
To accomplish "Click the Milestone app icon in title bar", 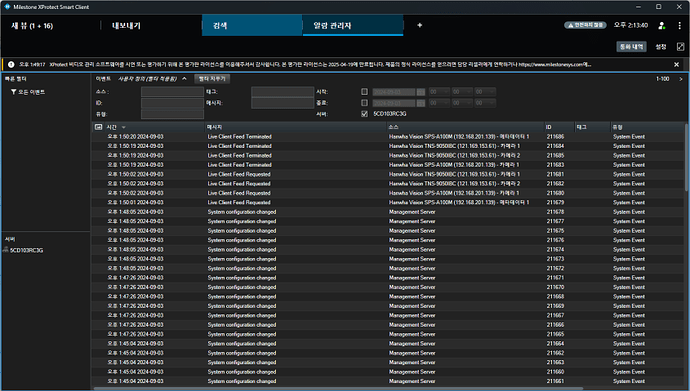I will [x=7, y=7].
